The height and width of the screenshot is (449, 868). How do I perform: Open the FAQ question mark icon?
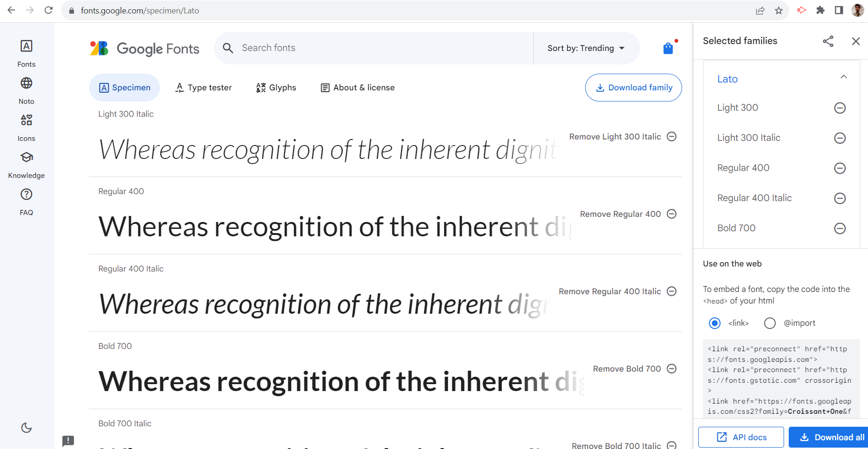click(x=26, y=195)
